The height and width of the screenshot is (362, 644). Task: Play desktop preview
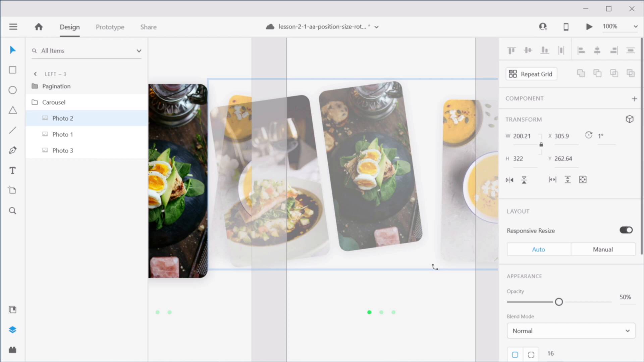pos(589,26)
